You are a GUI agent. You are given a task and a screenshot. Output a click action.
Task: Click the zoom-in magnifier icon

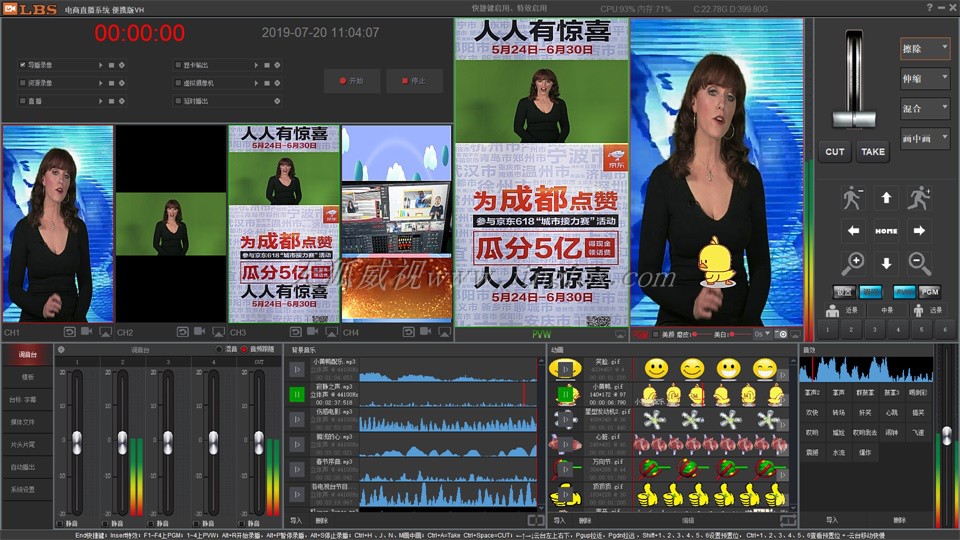coord(853,263)
